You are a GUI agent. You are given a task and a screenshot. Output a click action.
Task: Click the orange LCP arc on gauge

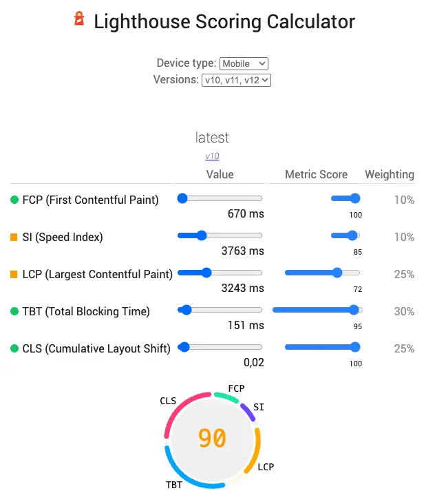(x=255, y=450)
